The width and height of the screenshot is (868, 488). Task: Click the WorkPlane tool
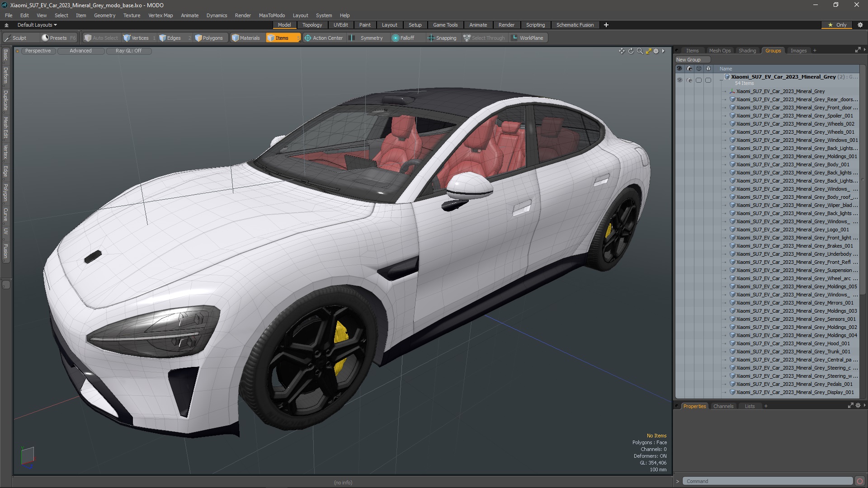[x=528, y=38]
